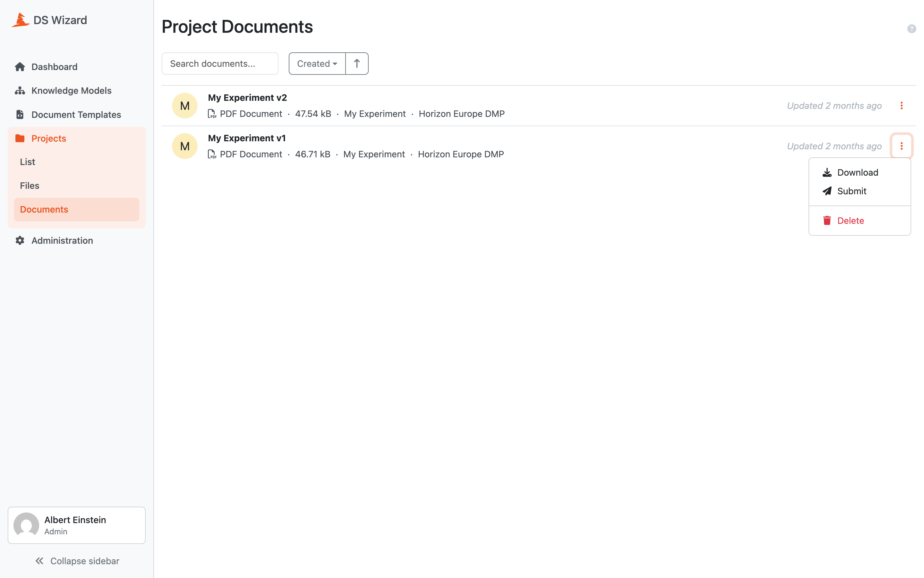The height and width of the screenshot is (578, 924).
Task: Click PDF icon in My Experiment v1 row
Action: pos(212,154)
